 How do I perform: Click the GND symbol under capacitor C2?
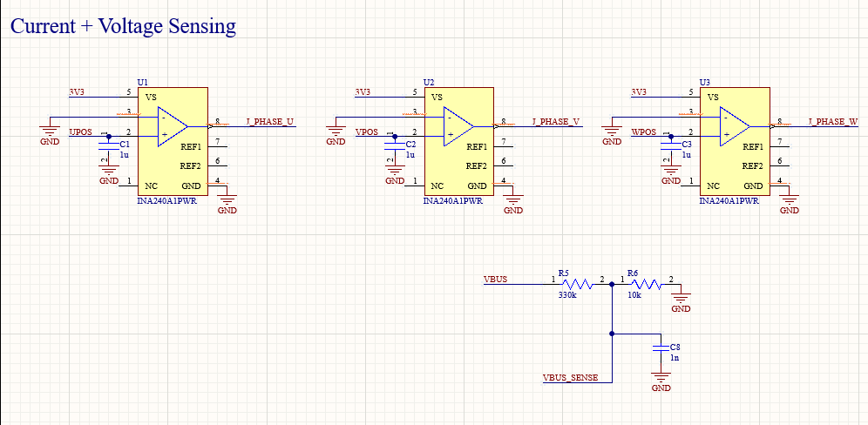pyautogui.click(x=395, y=175)
